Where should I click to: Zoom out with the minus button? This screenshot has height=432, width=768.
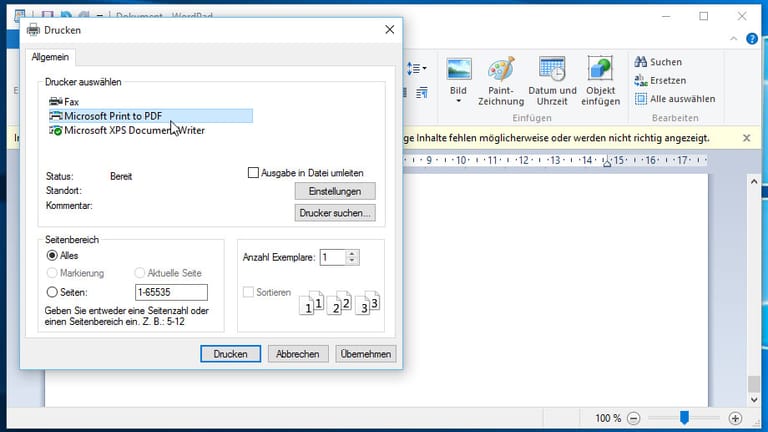point(633,418)
